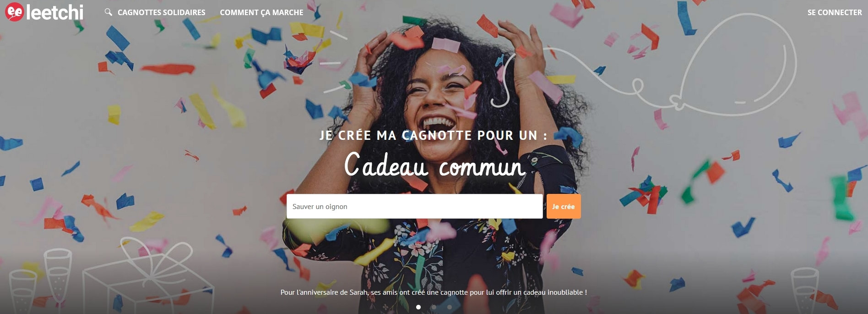Viewport: 868px width, 314px height.
Task: Open the Cagnottes Solidaires menu item
Action: 161,12
